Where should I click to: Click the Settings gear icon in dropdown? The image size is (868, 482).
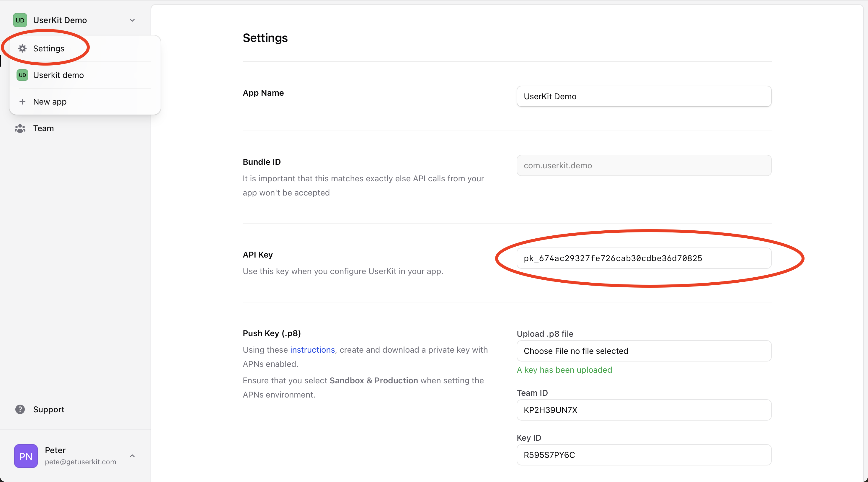coord(22,48)
